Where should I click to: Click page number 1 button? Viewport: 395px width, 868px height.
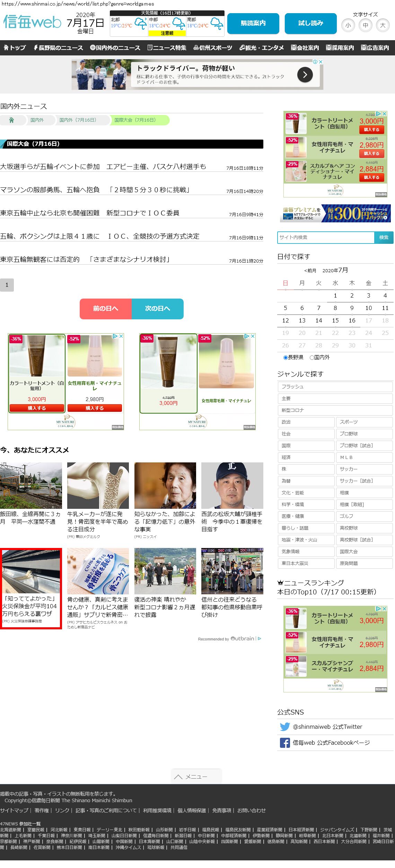point(7,285)
